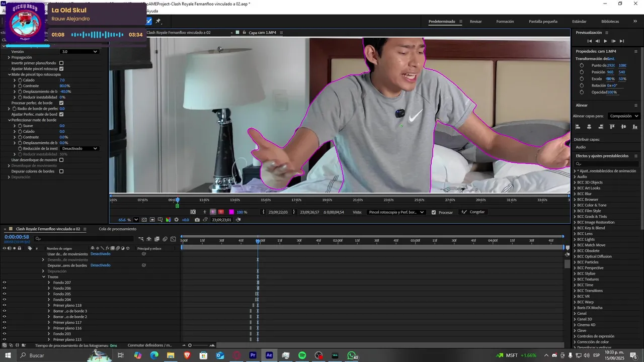Click the snapshot camera icon in viewer
Viewport: 644px width, 362px height.
197,220
